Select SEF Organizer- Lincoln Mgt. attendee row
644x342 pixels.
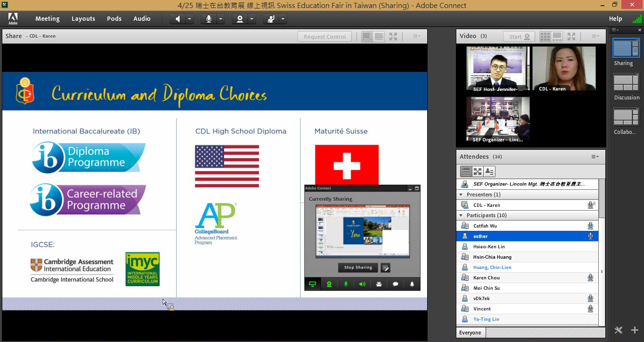pos(528,184)
